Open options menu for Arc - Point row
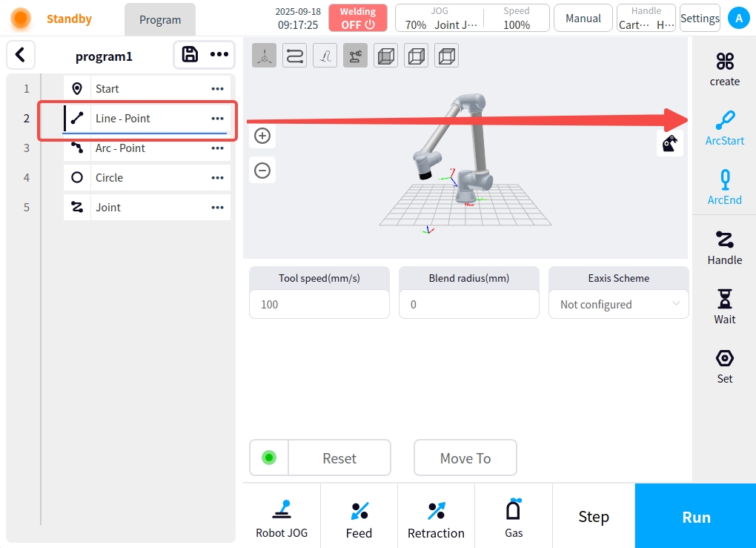 tap(217, 148)
